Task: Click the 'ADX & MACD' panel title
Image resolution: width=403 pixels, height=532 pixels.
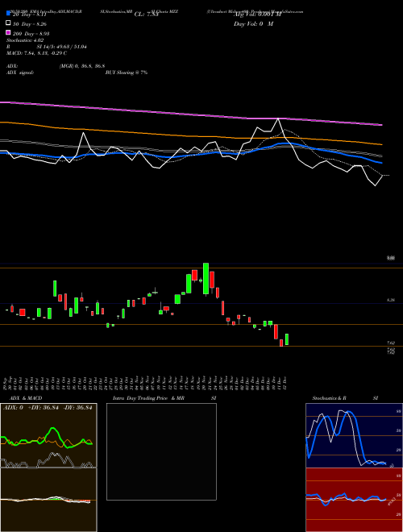Action: [26, 398]
